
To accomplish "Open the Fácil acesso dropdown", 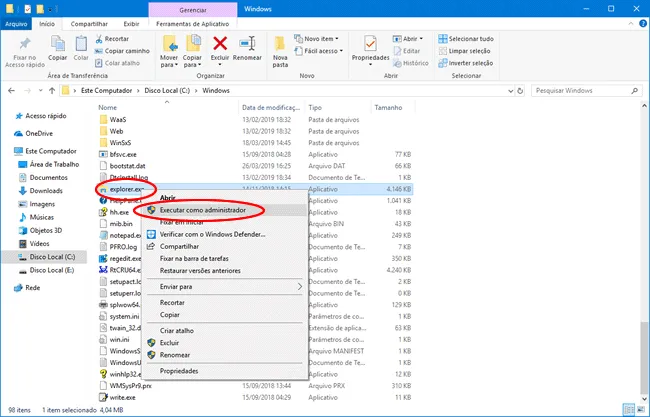I will [x=325, y=50].
